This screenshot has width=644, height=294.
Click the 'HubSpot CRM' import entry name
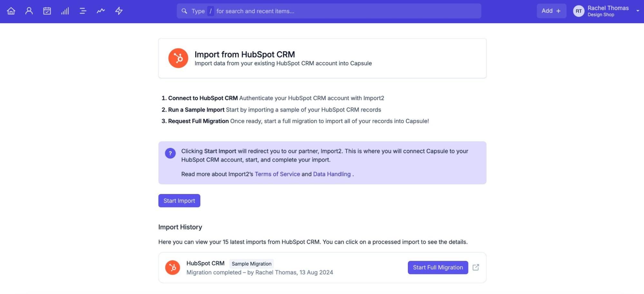point(206,263)
